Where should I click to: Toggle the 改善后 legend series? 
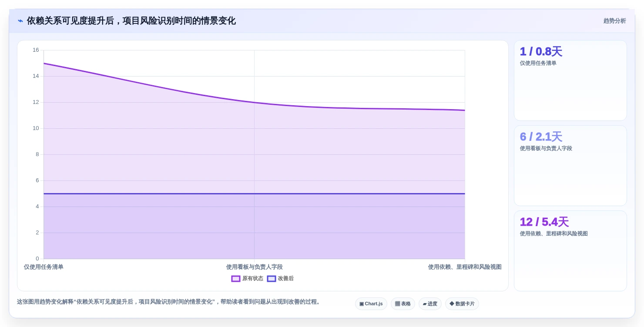[x=280, y=279]
